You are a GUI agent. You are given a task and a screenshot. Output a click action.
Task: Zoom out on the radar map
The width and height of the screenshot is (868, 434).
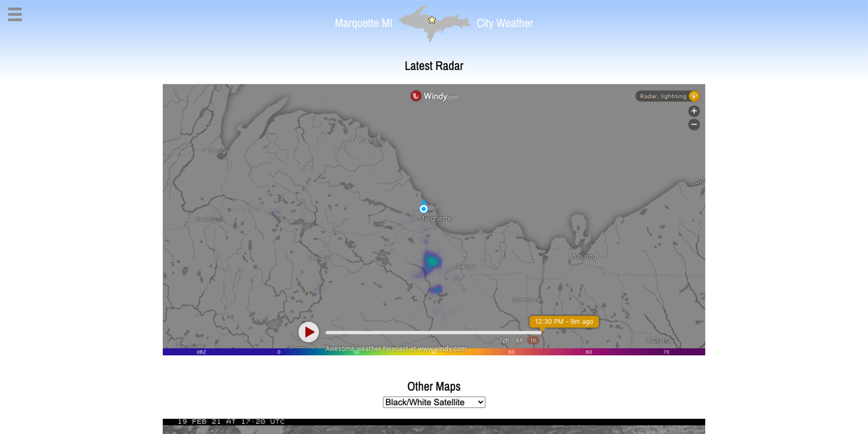(x=693, y=124)
